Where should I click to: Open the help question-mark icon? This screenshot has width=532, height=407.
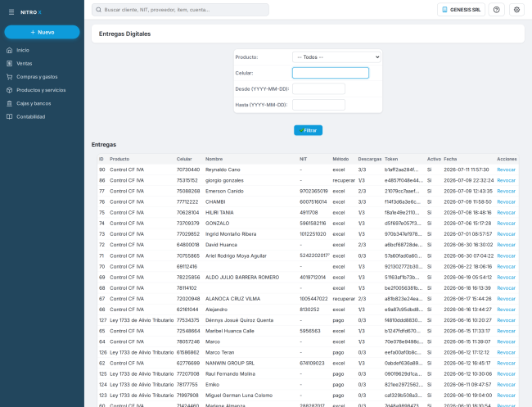pyautogui.click(x=496, y=10)
